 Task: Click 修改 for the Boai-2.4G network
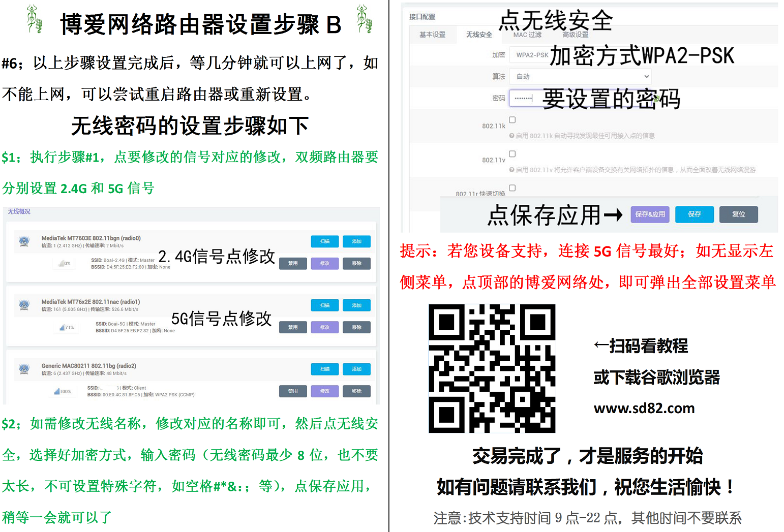click(x=325, y=263)
